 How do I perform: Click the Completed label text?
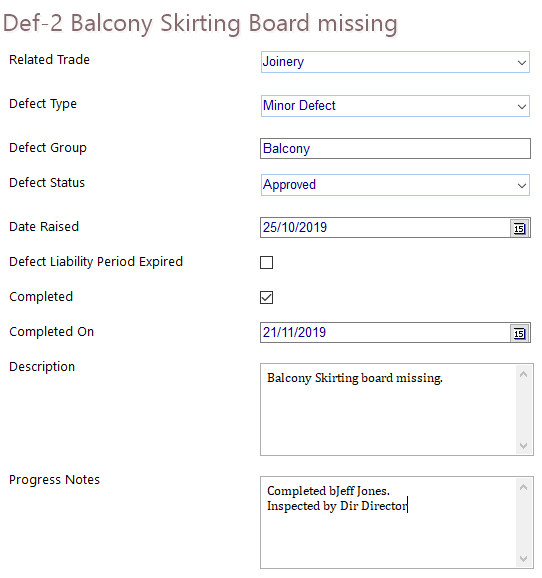(x=41, y=297)
